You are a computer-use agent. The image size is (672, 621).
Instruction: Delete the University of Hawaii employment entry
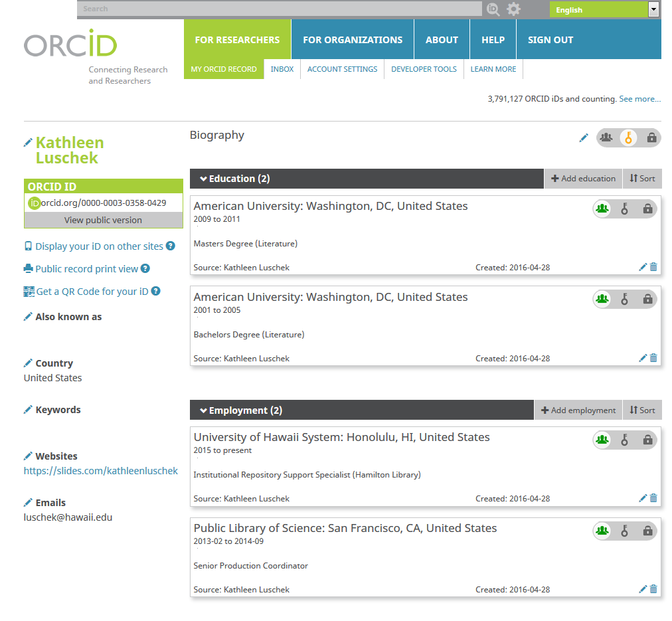coord(653,498)
